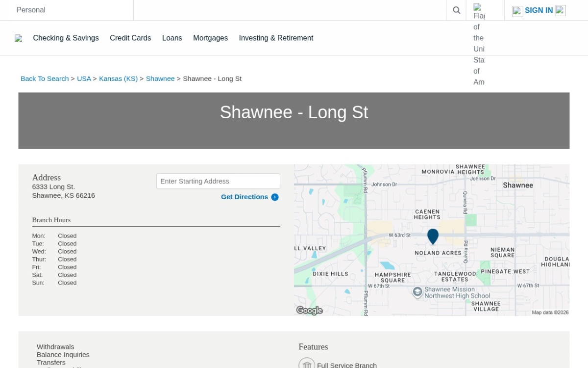588x368 pixels.
Task: Click the blue map pin marker
Action: coord(433,237)
